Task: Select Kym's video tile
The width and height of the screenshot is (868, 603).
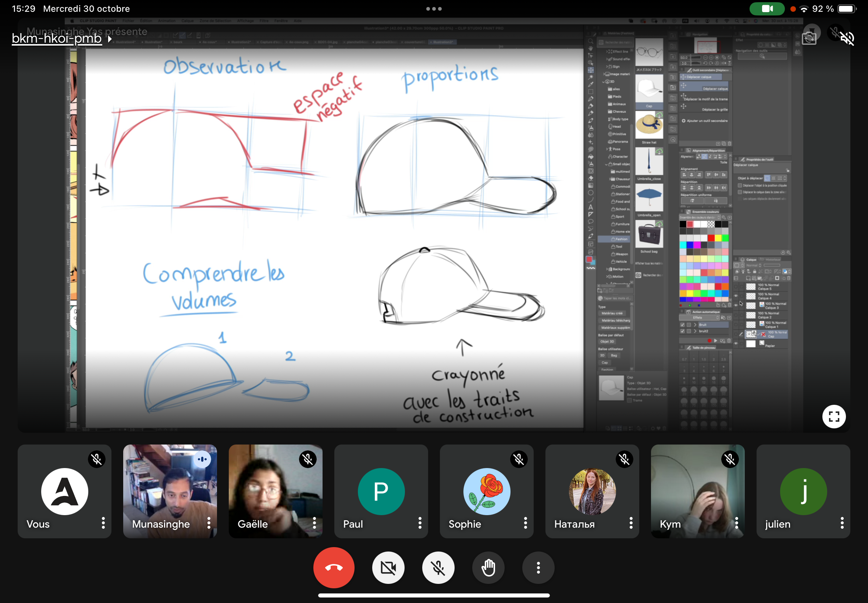Action: (697, 491)
